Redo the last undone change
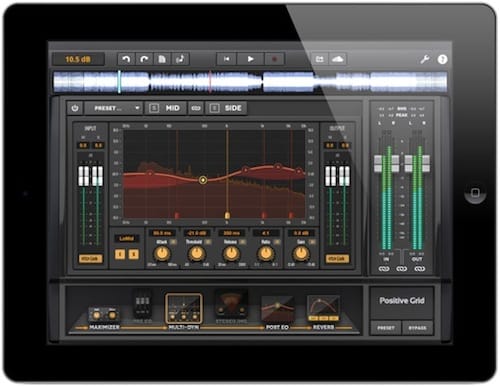Image resolution: width=500 pixels, height=387 pixels. 144,59
